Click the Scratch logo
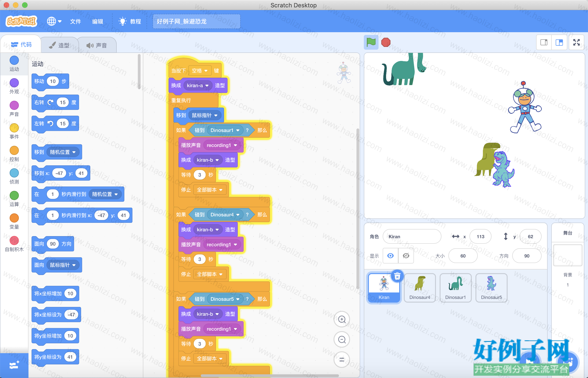 pos(21,21)
